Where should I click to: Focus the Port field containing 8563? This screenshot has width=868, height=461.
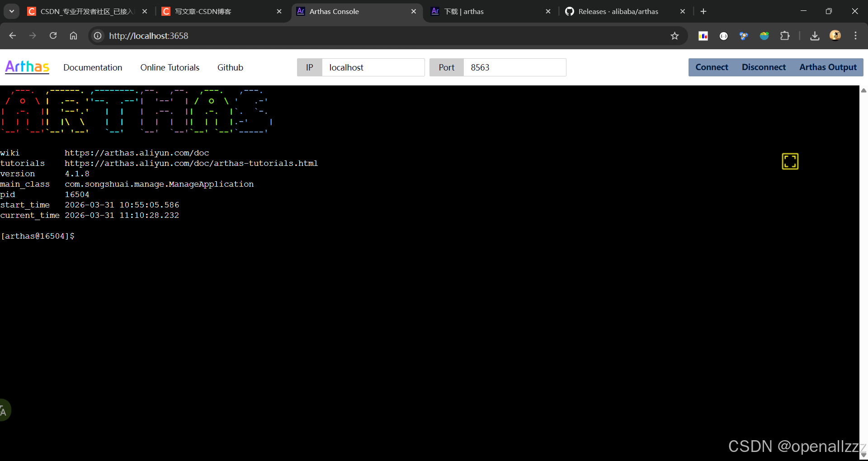(514, 67)
